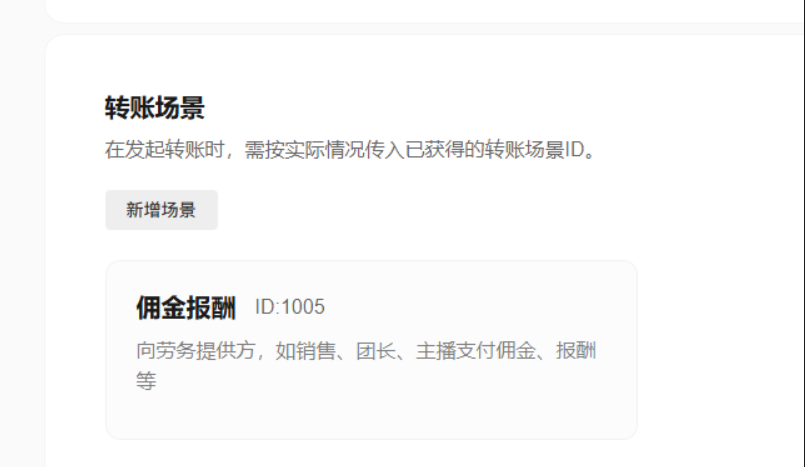
Task: Click 报酬 ending the description's first line
Action: [576, 351]
